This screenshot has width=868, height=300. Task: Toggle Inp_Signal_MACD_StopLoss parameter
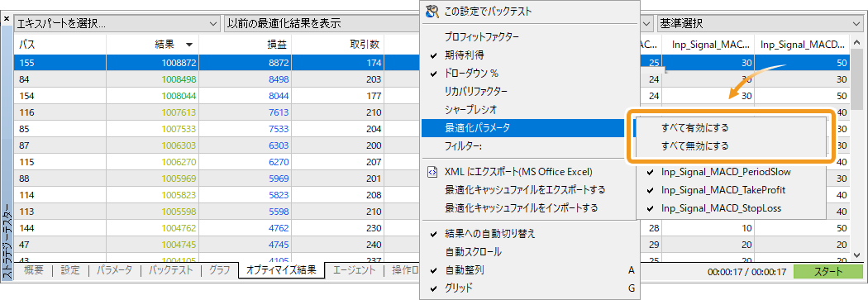tap(650, 208)
